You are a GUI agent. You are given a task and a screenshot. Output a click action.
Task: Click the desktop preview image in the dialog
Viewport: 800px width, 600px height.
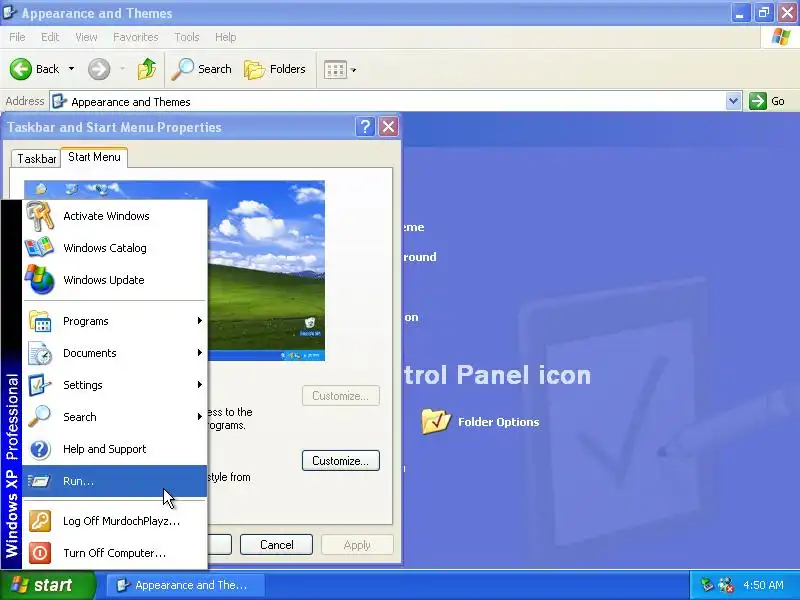pyautogui.click(x=265, y=270)
